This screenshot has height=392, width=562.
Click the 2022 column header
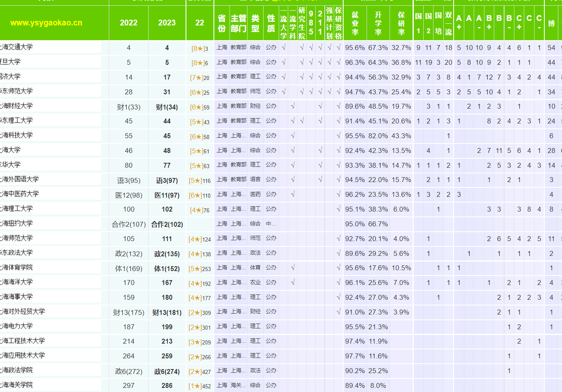click(128, 23)
